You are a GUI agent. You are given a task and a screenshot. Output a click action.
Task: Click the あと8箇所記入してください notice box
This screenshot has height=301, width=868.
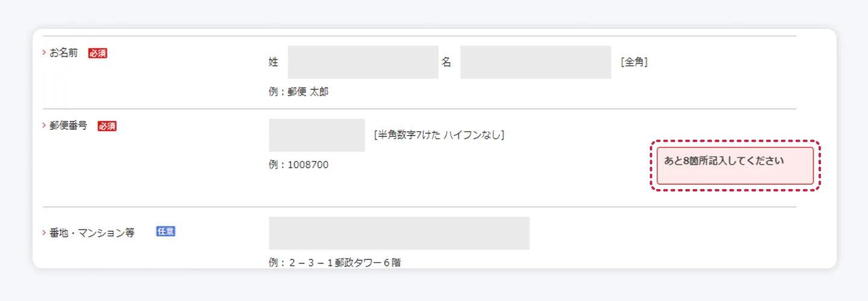[x=735, y=166]
